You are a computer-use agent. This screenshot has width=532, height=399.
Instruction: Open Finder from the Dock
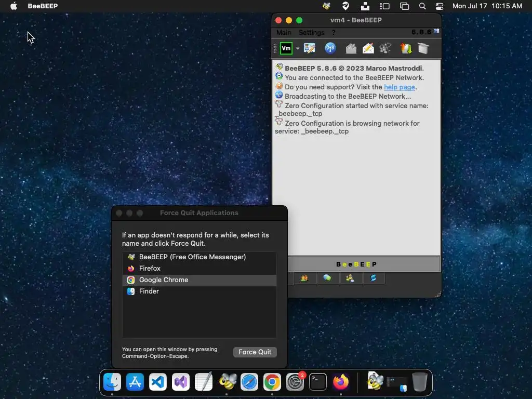pos(112,382)
